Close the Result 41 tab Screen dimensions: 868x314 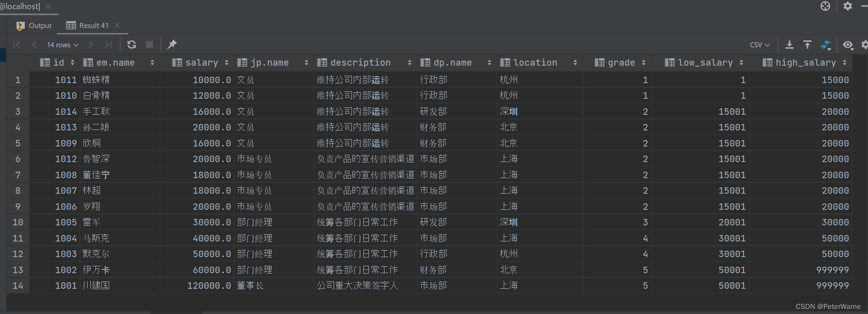click(x=117, y=25)
